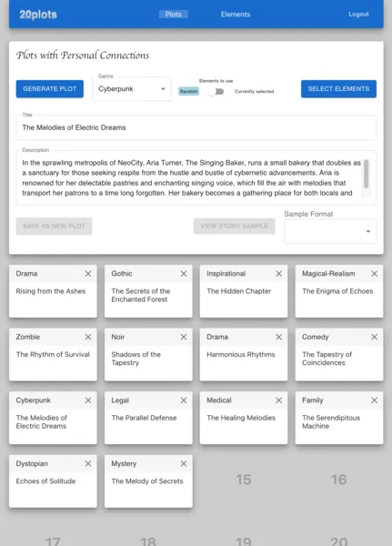Click View Story Sample button
The height and width of the screenshot is (546, 392).
pyautogui.click(x=235, y=227)
